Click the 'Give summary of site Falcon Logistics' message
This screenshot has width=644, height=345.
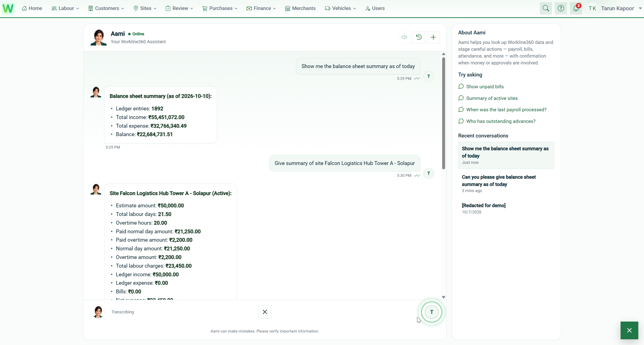pyautogui.click(x=345, y=163)
